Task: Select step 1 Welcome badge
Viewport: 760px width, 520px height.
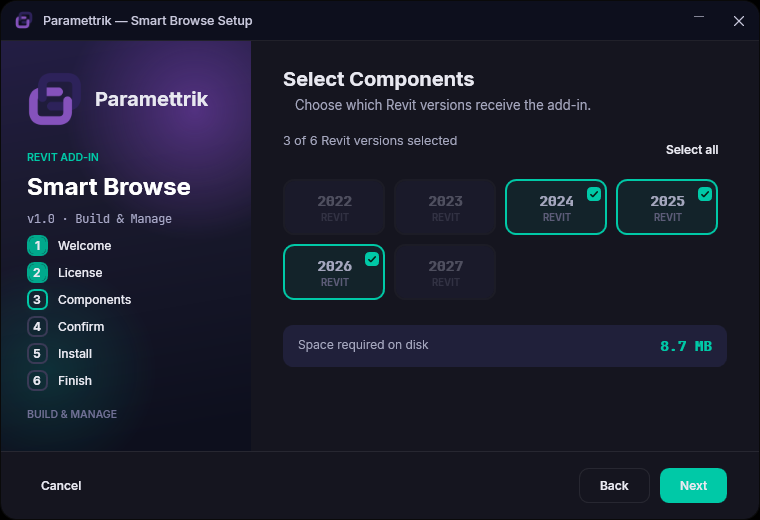Action: (x=37, y=246)
